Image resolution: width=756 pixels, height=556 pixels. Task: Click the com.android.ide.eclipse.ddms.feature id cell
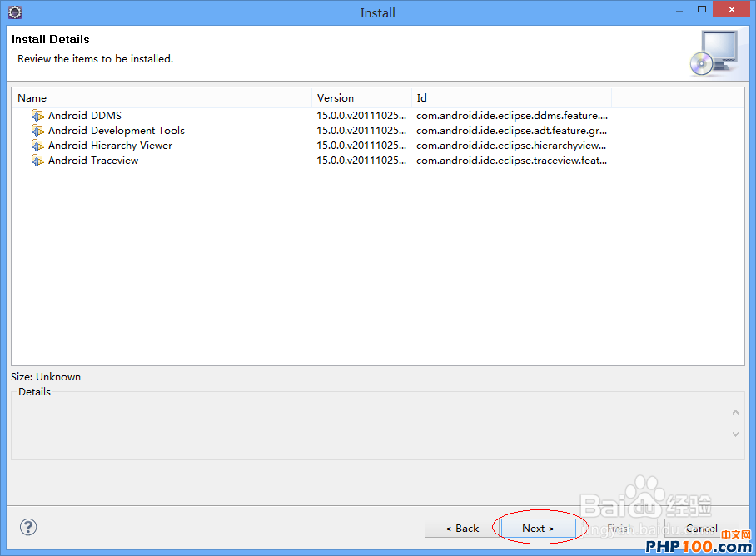[x=511, y=115]
